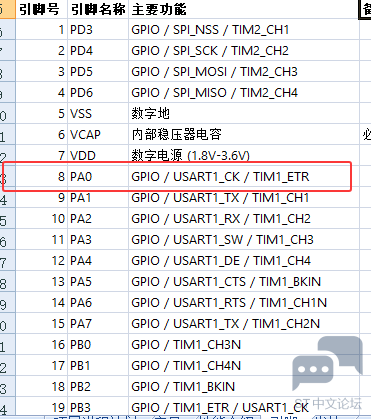Select cell GPIO / USART1_RTS / TIM1_CH1N
Image resolution: width=371 pixels, height=419 pixels.
click(244, 303)
